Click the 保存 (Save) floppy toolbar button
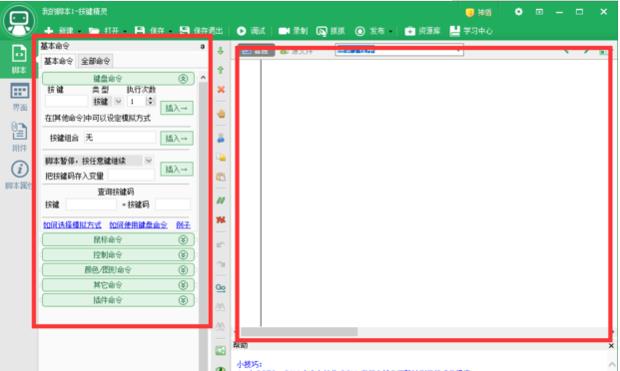 pyautogui.click(x=149, y=31)
